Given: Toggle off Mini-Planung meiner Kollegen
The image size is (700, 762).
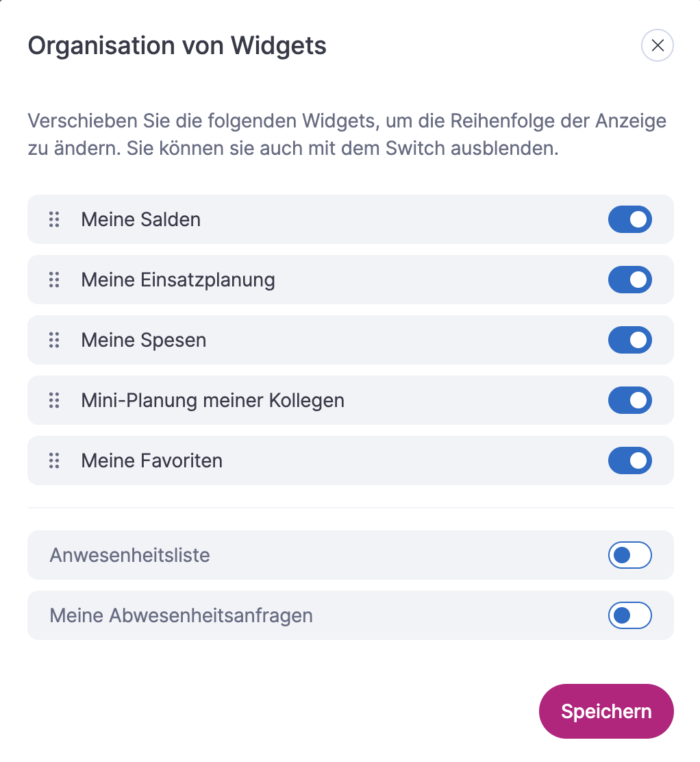Looking at the screenshot, I should 629,400.
